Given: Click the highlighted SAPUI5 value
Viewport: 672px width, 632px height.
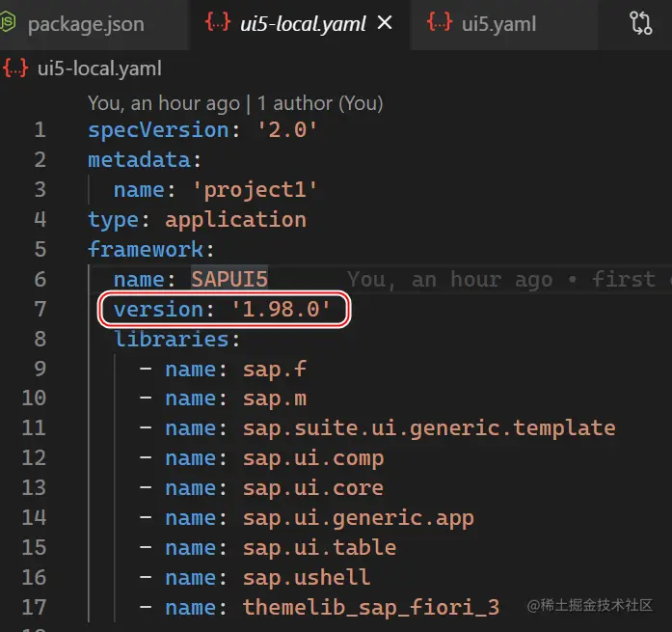Looking at the screenshot, I should tap(229, 279).
